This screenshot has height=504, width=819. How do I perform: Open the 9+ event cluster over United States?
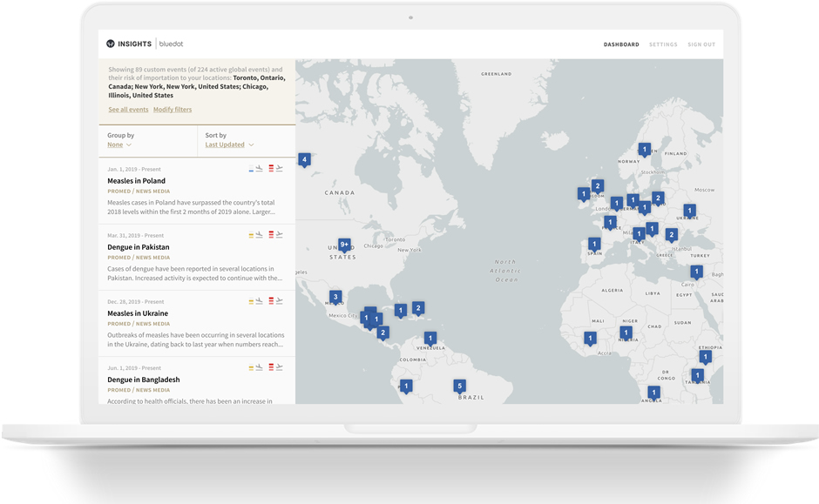(x=344, y=245)
